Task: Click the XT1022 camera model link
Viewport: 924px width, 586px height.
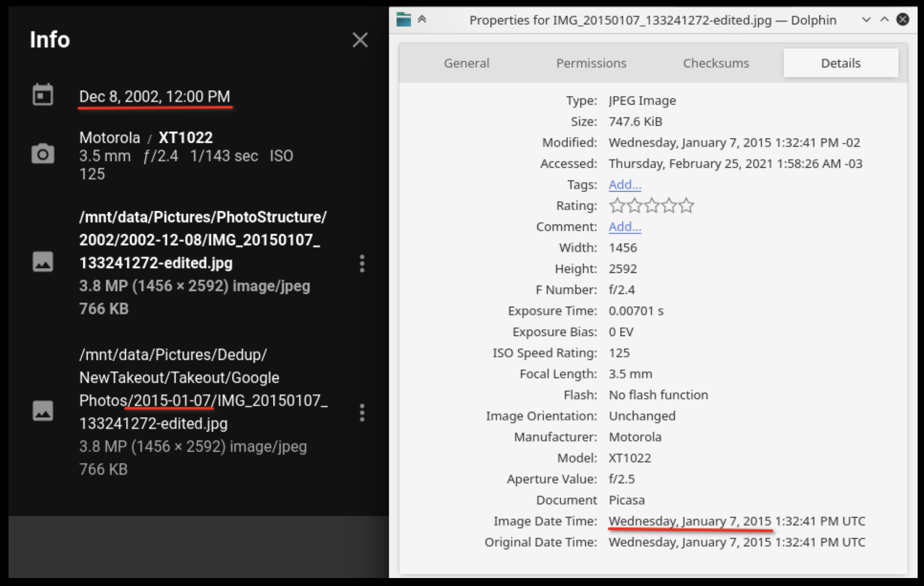Action: [x=186, y=137]
